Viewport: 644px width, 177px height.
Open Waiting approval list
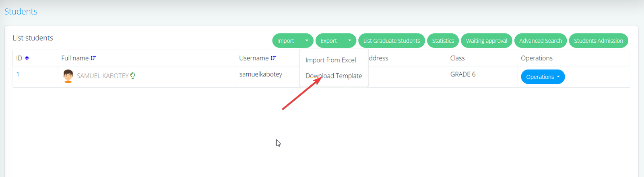(486, 41)
